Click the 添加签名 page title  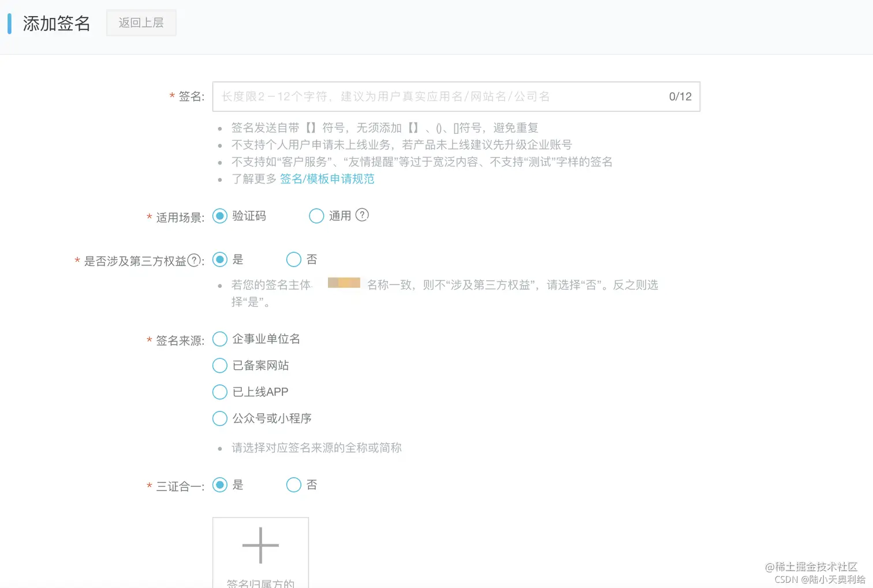click(x=55, y=24)
